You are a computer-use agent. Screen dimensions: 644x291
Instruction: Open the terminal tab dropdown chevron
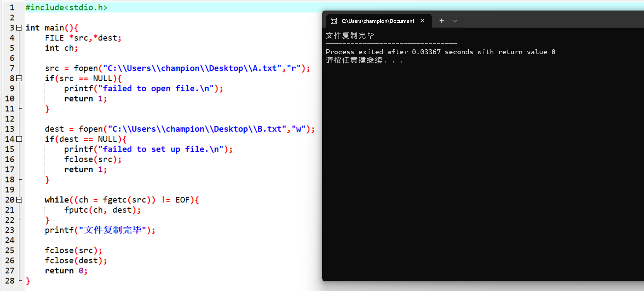[x=455, y=21]
